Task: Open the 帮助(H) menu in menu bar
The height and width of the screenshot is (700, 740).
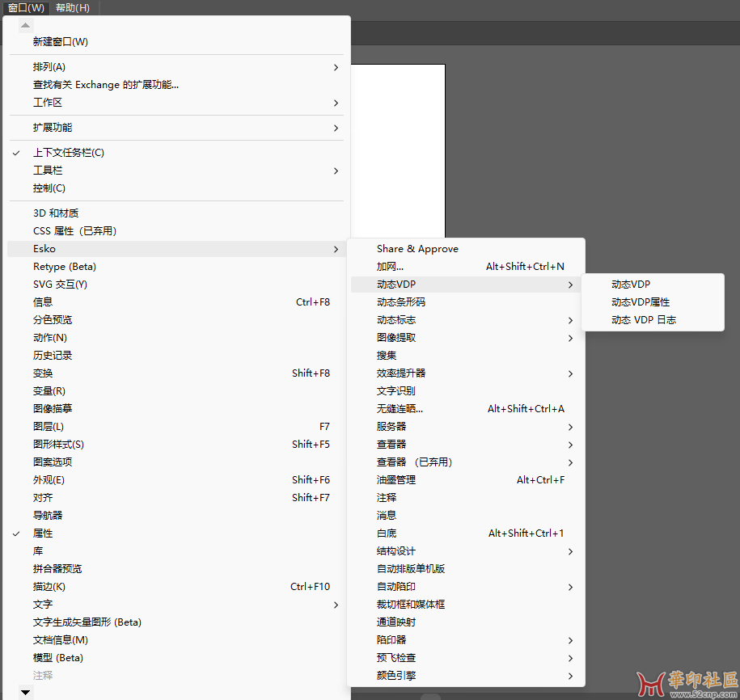Action: tap(72, 8)
